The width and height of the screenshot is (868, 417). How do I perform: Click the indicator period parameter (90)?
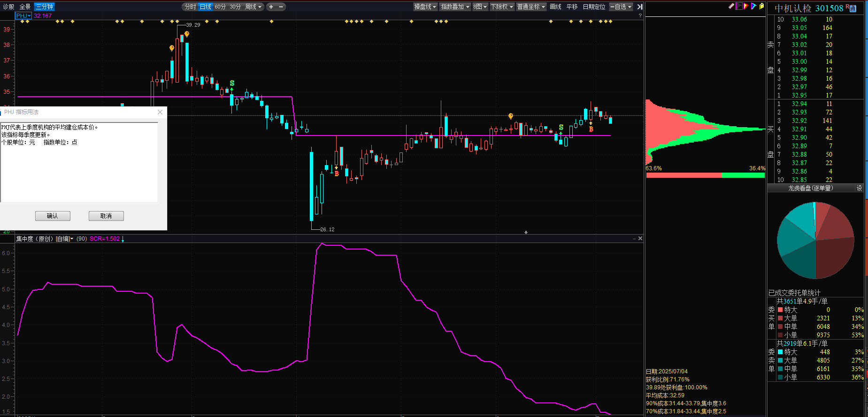pos(82,239)
